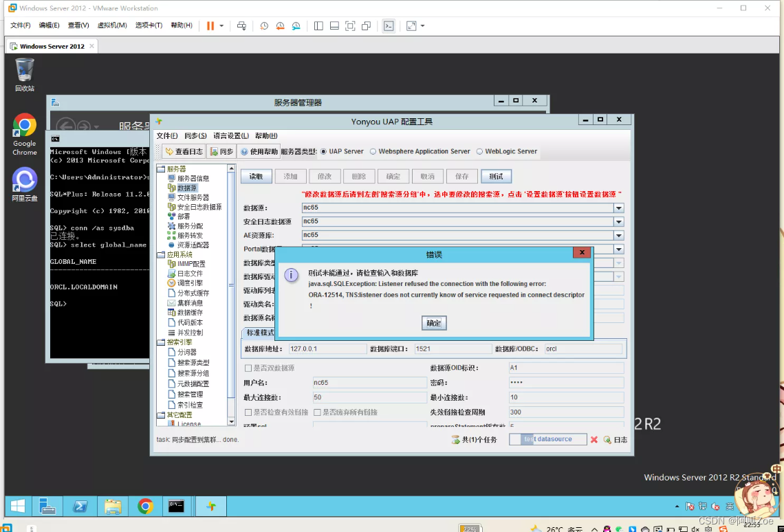This screenshot has width=784, height=532.
Task: Open the UAP tool 语言设置(L) menu
Action: (x=231, y=136)
